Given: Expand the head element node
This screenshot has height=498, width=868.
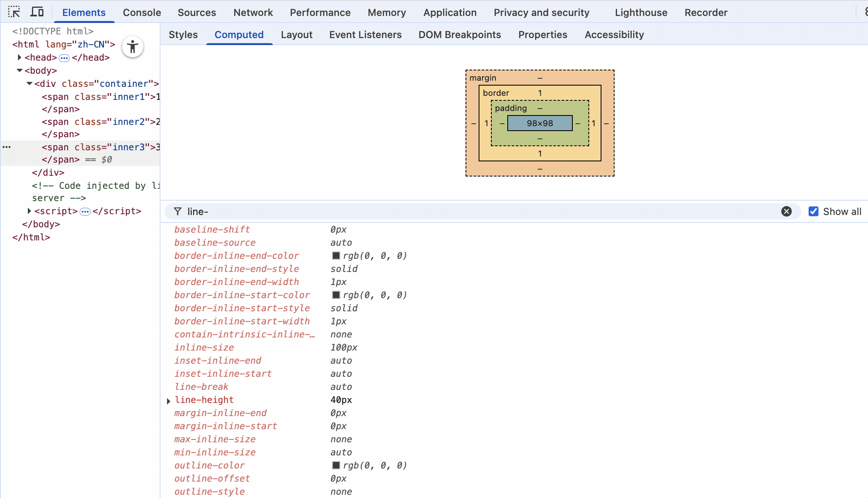Looking at the screenshot, I should pos(19,57).
